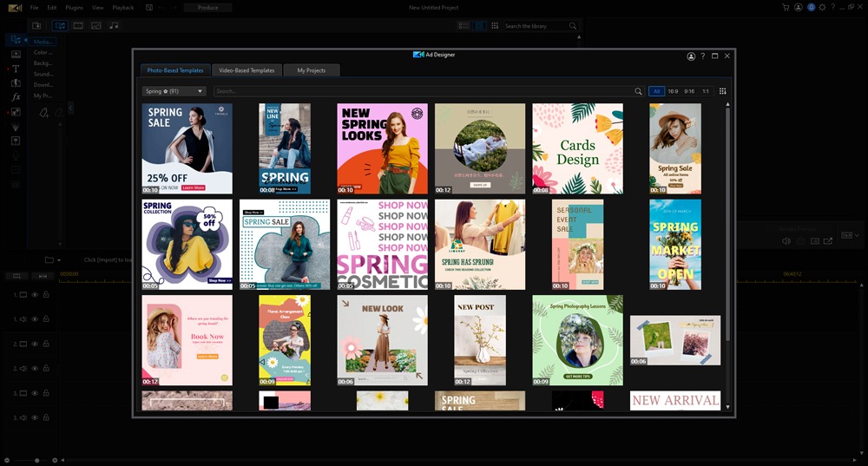Open Ad Designer help question mark

[703, 56]
